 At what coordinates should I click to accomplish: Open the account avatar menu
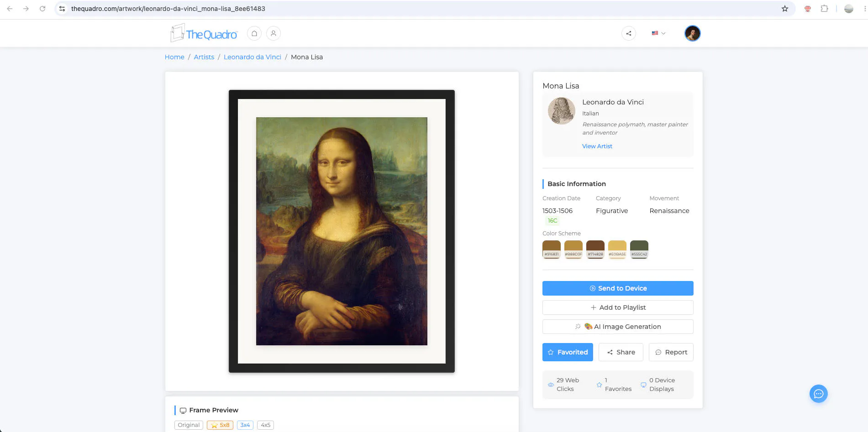click(x=692, y=33)
